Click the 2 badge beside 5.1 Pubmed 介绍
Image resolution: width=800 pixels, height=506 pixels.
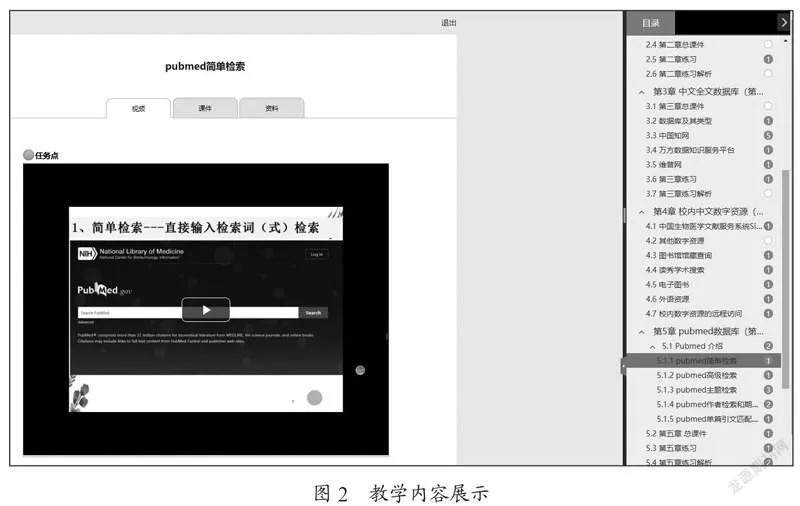(x=768, y=346)
